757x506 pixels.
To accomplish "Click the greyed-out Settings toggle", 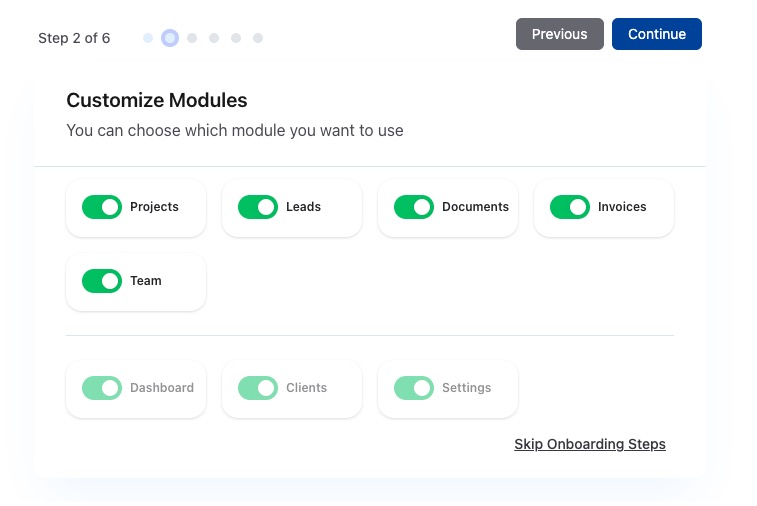I will click(413, 388).
